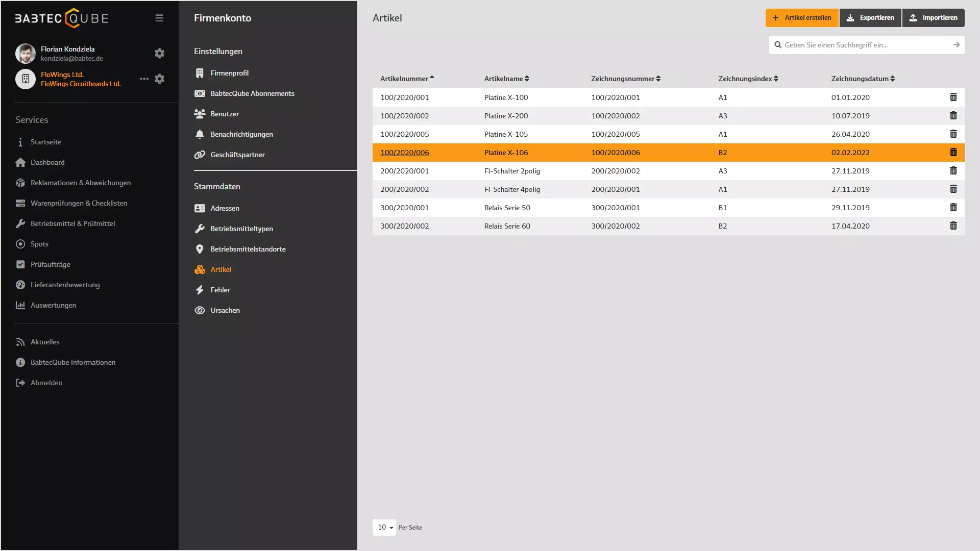
Task: Sort table by Artikelnummer column
Action: 407,79
